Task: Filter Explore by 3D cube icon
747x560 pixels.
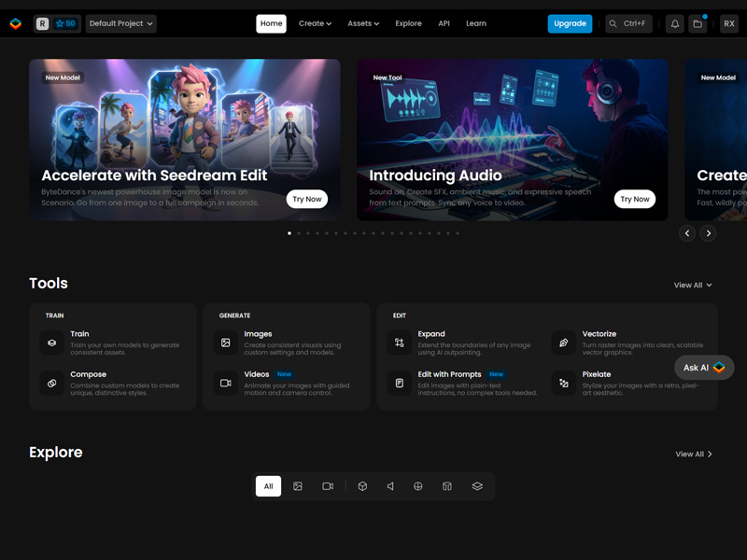Action: [x=362, y=486]
